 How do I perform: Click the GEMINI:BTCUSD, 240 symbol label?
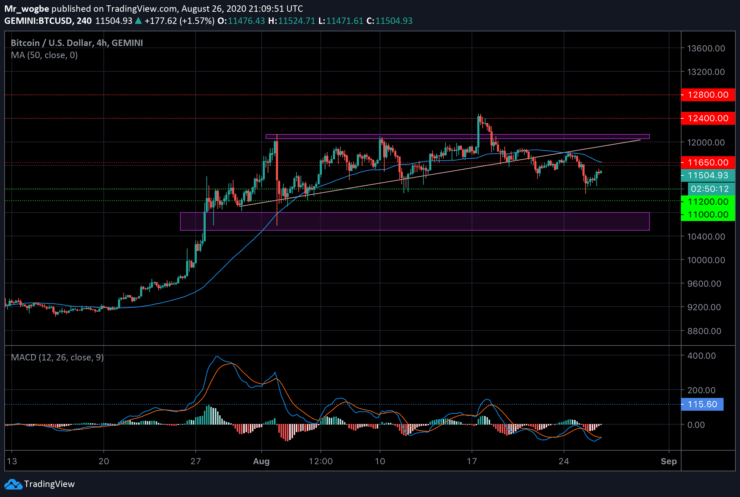click(48, 21)
